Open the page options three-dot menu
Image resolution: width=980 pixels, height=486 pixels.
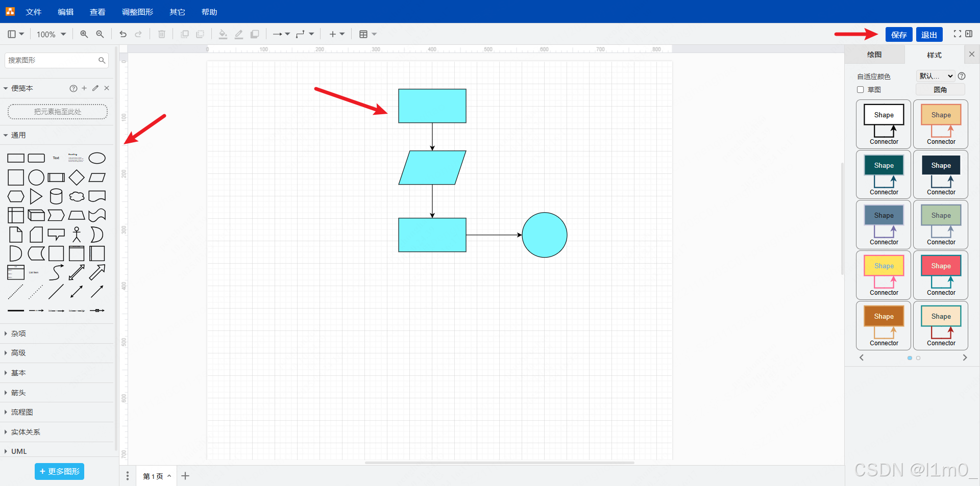click(x=128, y=476)
